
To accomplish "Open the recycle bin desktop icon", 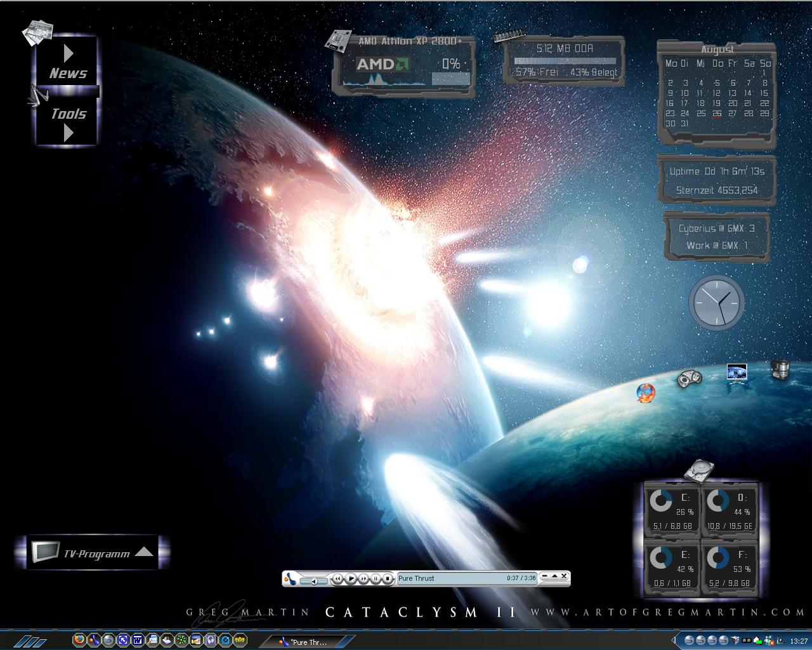I will click(780, 369).
